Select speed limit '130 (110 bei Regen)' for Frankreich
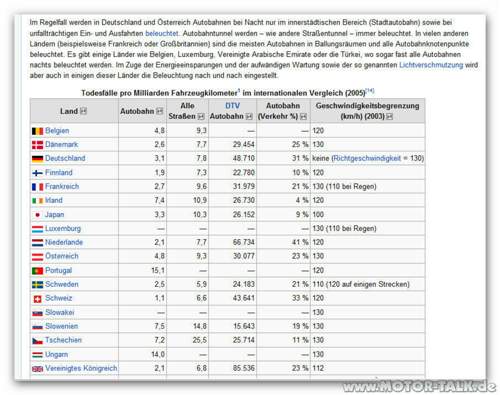This screenshot has width=500, height=395. 344,186
